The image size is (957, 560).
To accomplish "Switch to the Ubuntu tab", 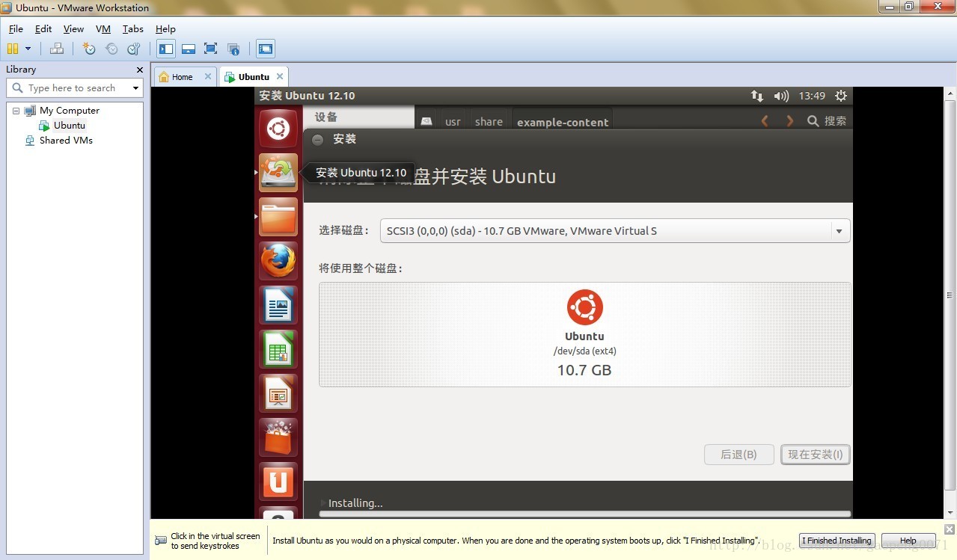I will (x=254, y=77).
